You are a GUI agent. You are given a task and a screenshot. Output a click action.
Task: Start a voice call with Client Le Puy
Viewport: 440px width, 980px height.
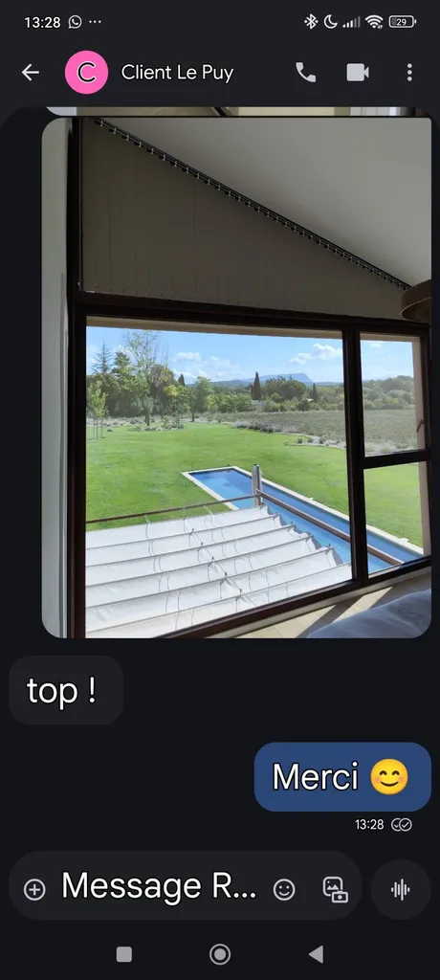tap(306, 73)
